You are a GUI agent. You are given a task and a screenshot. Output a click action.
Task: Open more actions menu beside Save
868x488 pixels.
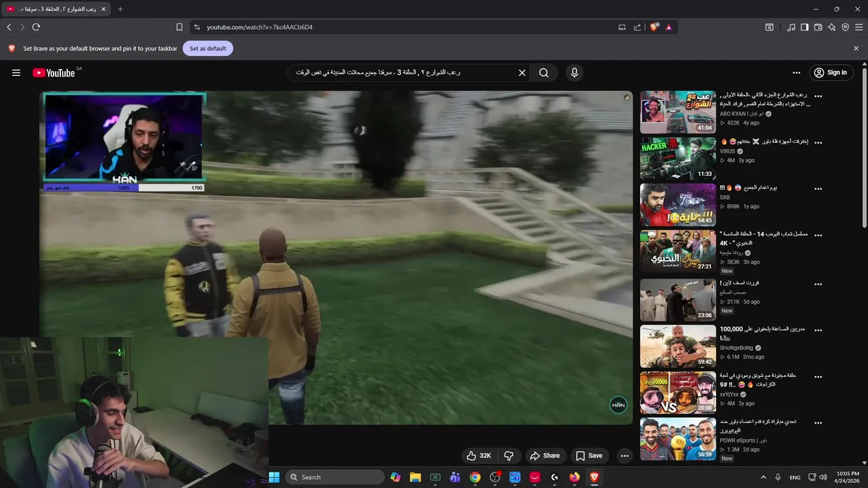[625, 455]
